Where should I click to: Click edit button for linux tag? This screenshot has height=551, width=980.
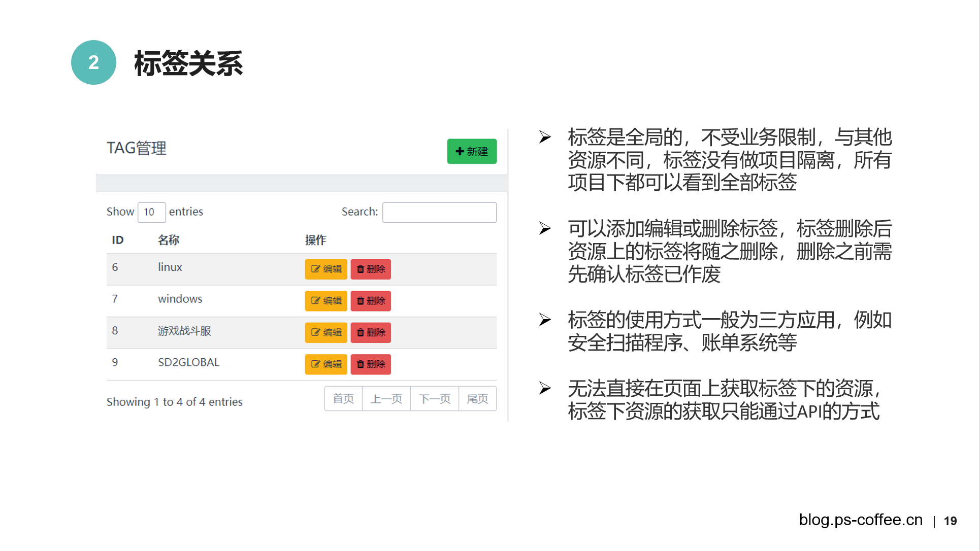[325, 269]
